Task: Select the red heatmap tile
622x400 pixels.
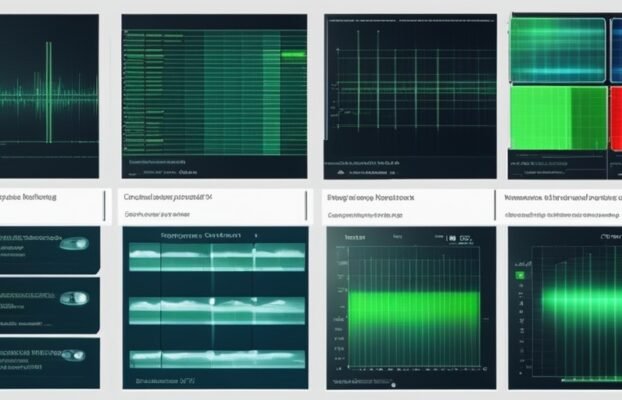Action: (x=615, y=118)
